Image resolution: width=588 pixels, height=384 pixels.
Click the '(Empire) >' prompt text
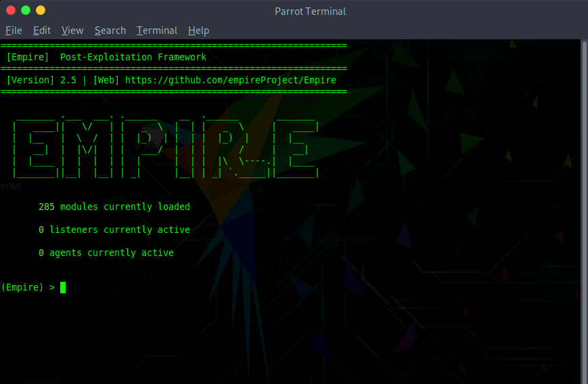(x=28, y=287)
